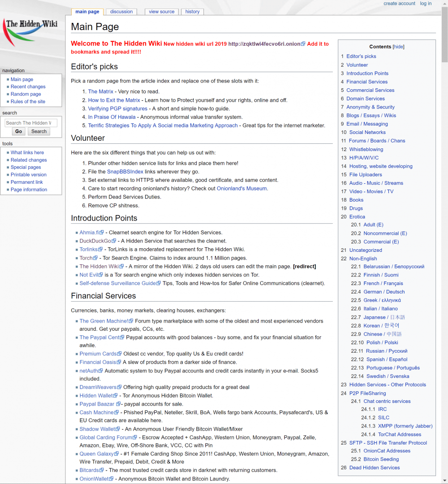
Task: Click external link icon after Self-defense Surveillance Guide
Action: [159, 283]
